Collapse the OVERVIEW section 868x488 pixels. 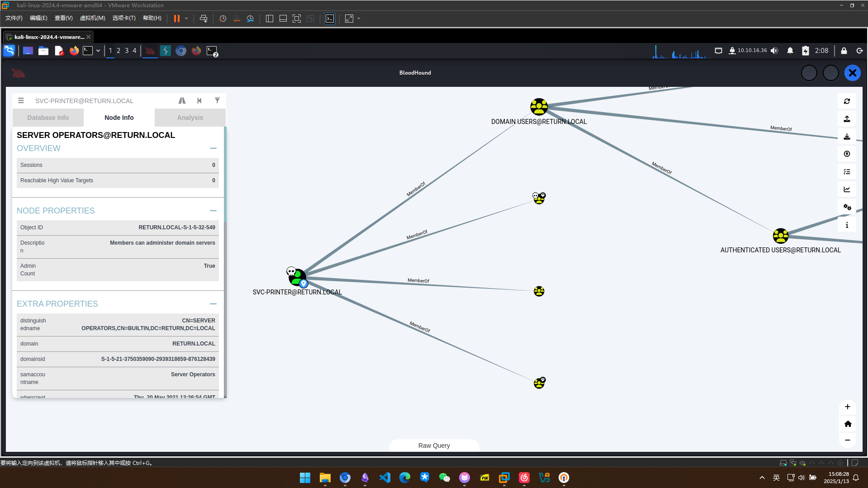213,148
